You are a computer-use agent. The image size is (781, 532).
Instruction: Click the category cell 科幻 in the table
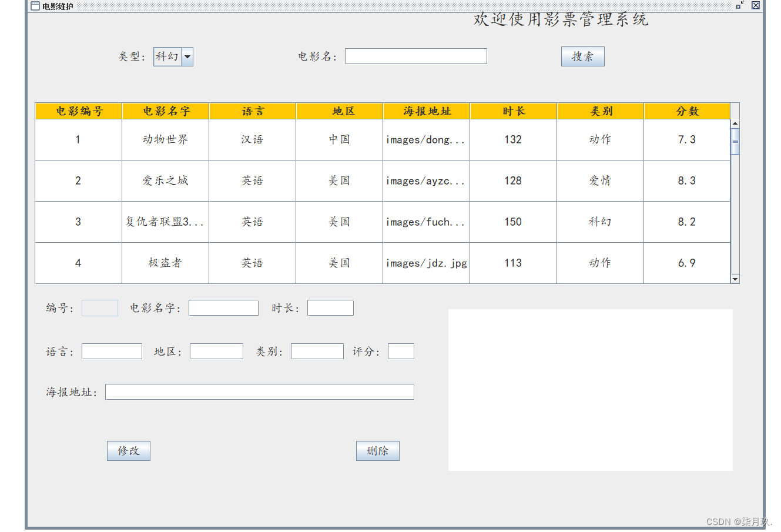[600, 222]
